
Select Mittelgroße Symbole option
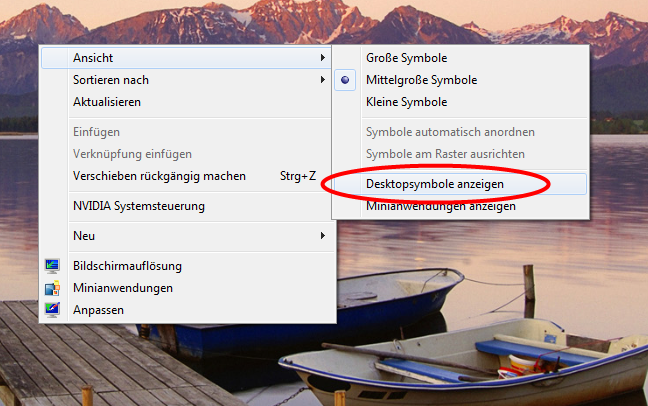coord(460,80)
